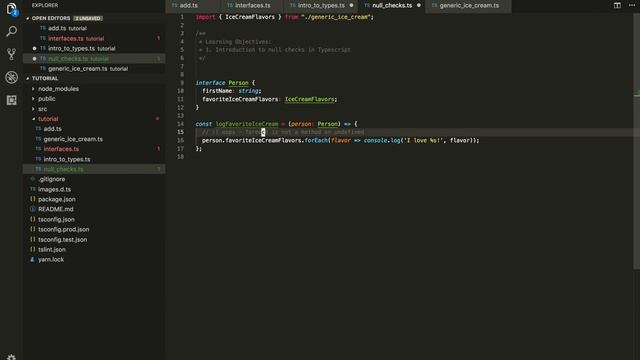Screen dimensions: 640x360
Task: Open the Source Control view
Action: tap(11, 54)
